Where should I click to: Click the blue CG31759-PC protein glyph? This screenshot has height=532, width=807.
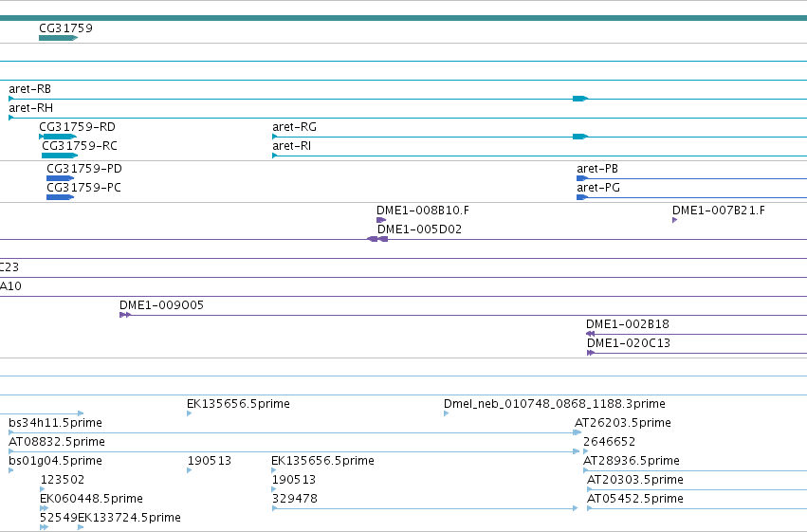(x=60, y=197)
